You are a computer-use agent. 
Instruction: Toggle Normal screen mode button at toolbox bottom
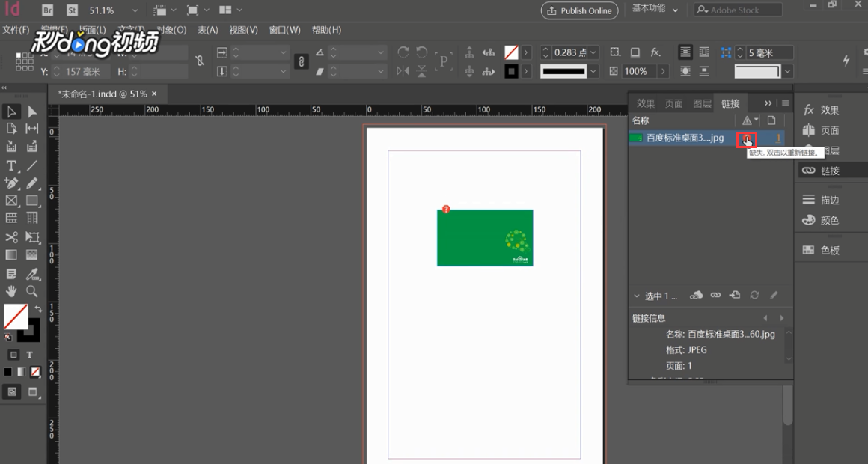coord(12,392)
